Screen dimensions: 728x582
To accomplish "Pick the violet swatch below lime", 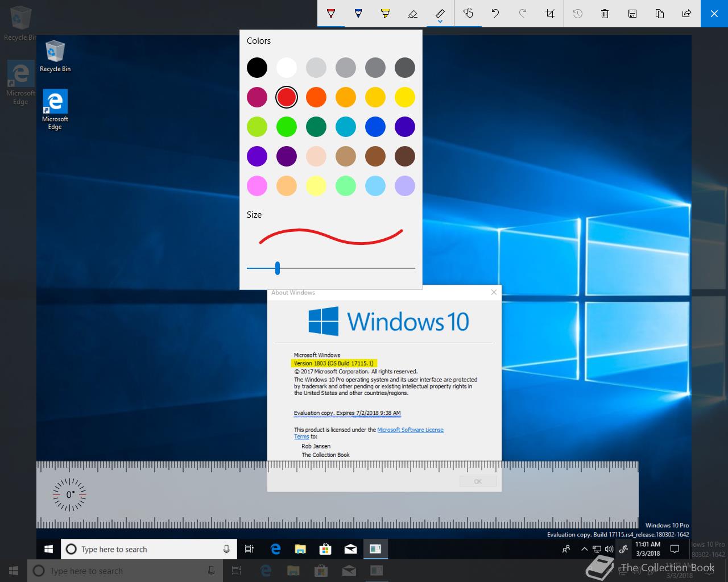I will click(257, 156).
